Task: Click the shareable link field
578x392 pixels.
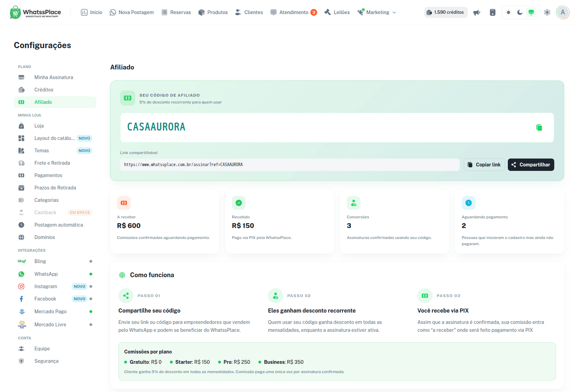Action: [290, 165]
